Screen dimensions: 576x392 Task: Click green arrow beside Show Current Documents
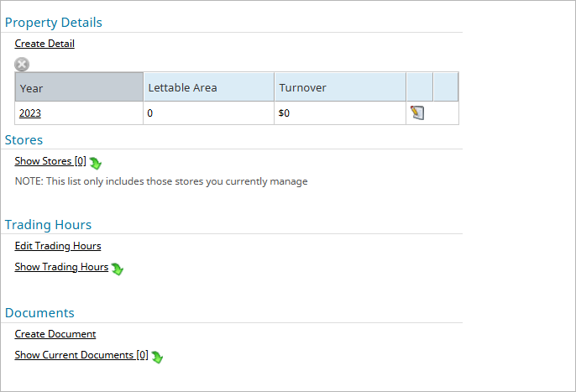coord(157,357)
